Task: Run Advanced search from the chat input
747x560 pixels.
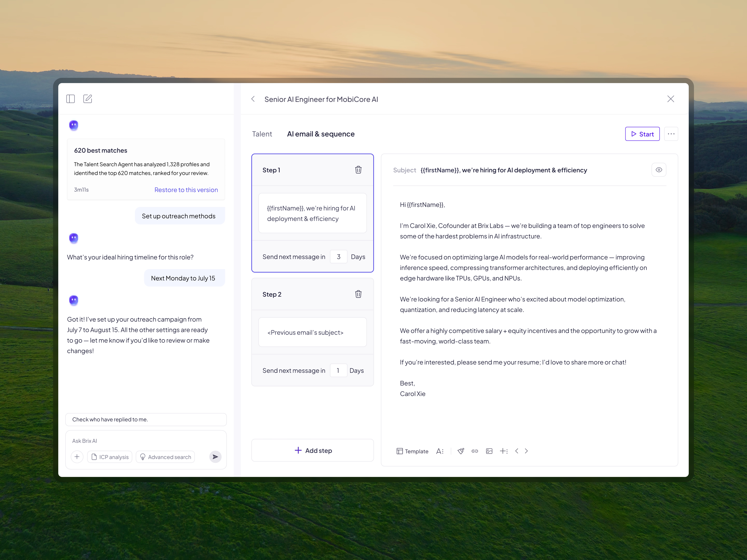Action: click(165, 457)
